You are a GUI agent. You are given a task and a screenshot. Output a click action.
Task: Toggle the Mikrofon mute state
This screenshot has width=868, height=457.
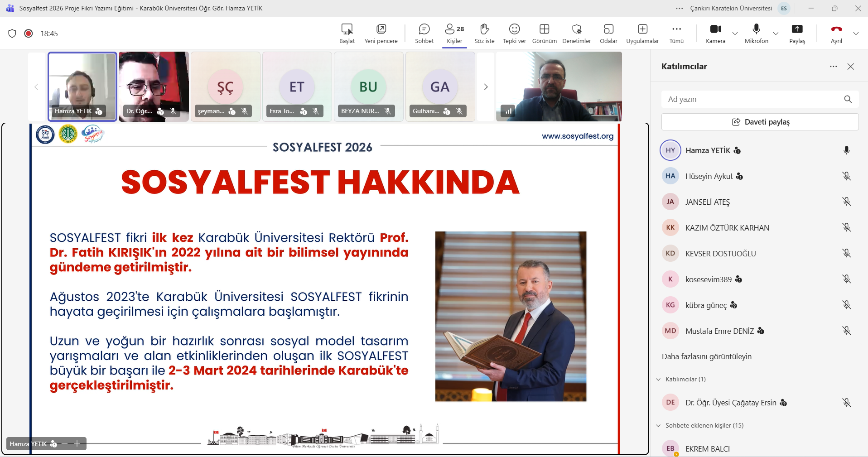click(756, 34)
